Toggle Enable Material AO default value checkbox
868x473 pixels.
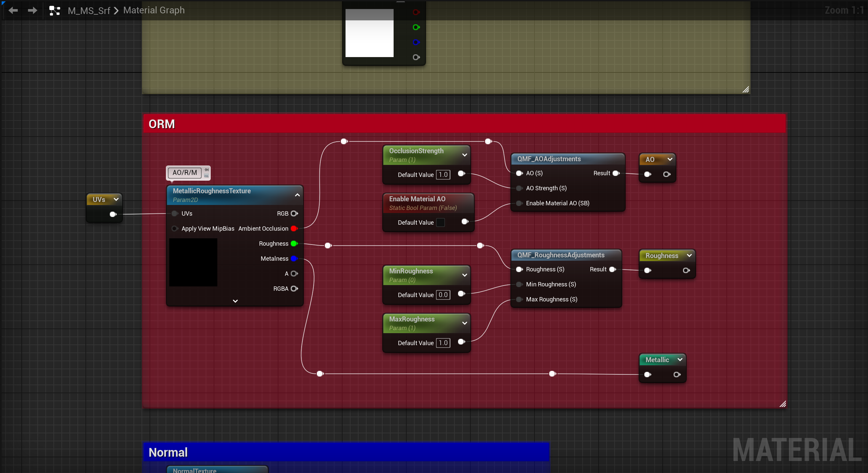440,223
